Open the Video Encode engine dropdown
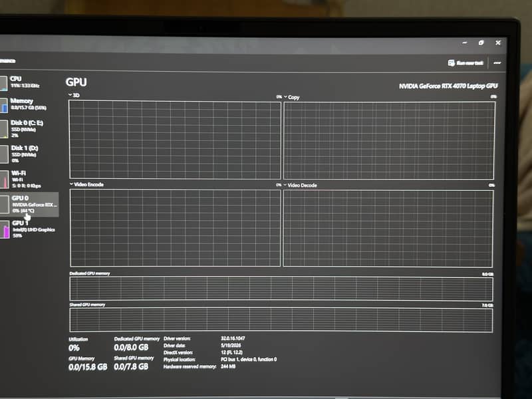The height and width of the screenshot is (399, 532). click(x=71, y=184)
